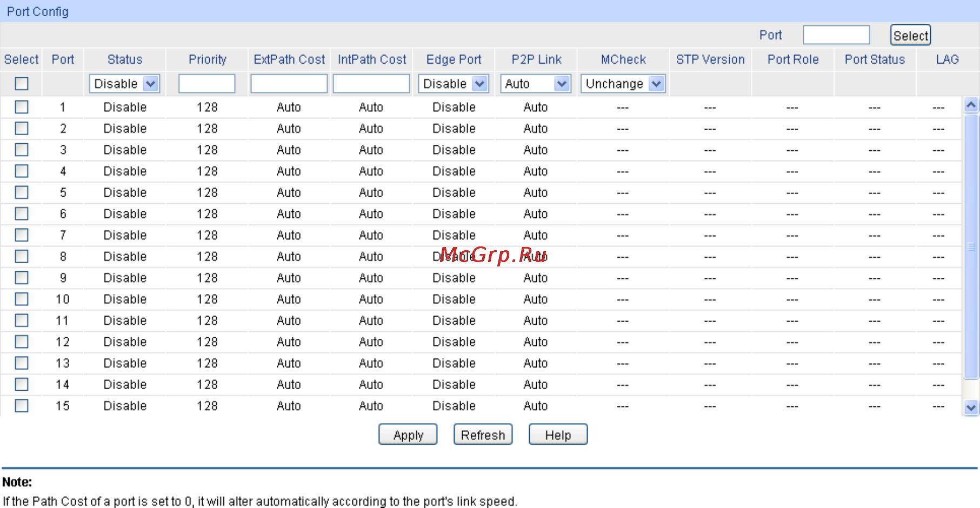Click the ExtPath Cost column header
Image resolution: width=980 pixels, height=508 pixels.
pos(289,59)
